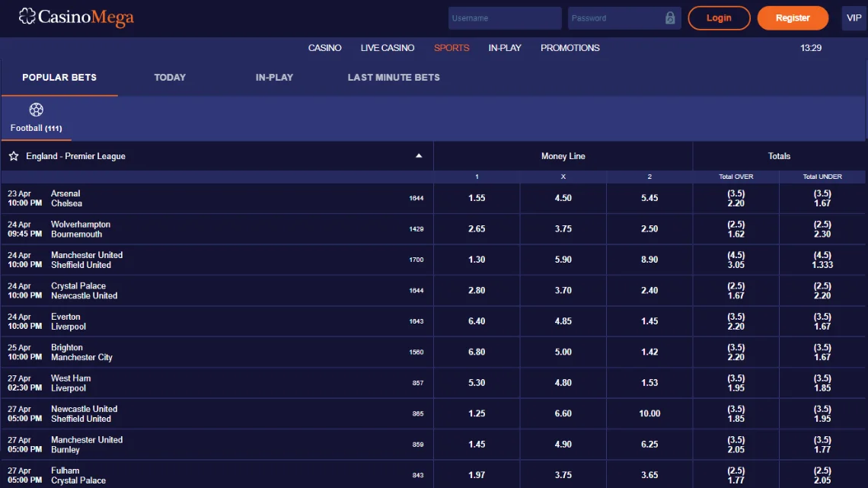The width and height of the screenshot is (868, 488).
Task: Pick Chelsea away win at 5.45
Action: [649, 198]
